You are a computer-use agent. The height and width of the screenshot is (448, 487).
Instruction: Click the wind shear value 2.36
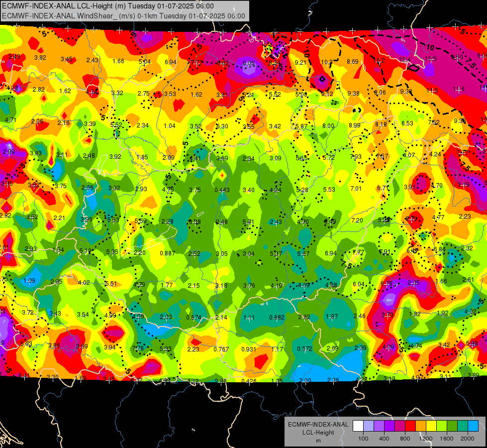point(333,380)
